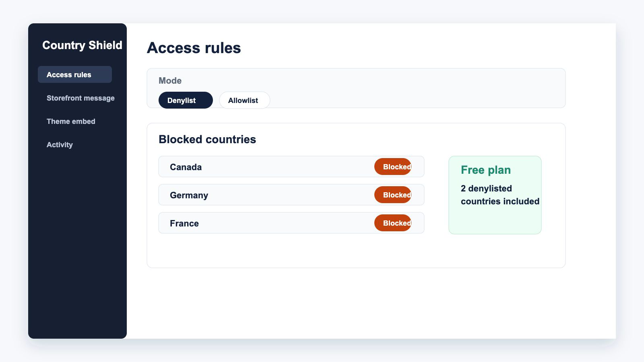This screenshot has height=362, width=644.
Task: Click the Free plan heading
Action: 486,170
